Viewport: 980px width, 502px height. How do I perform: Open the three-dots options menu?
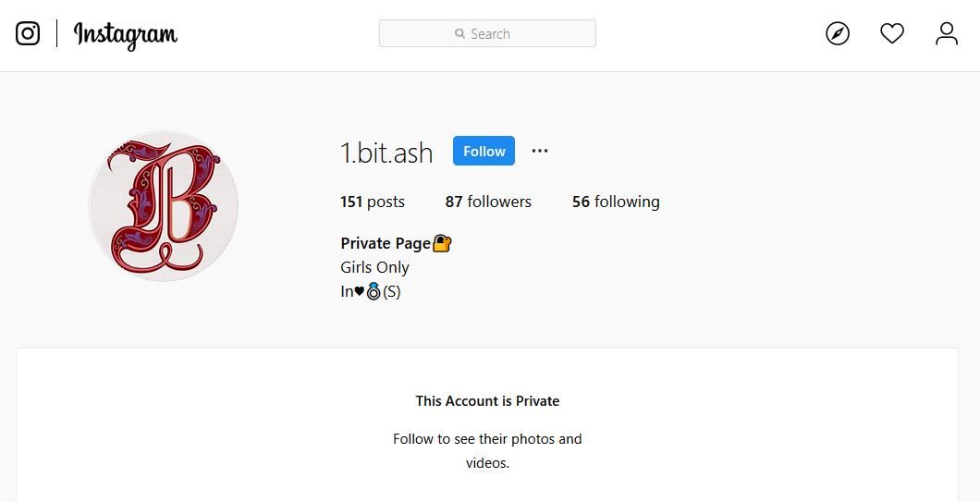[539, 151]
